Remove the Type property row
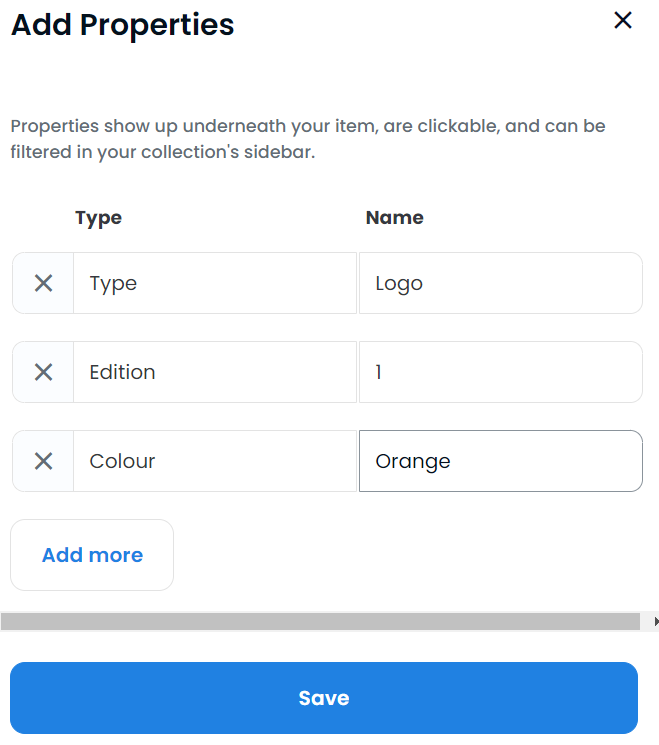Image resolution: width=659 pixels, height=745 pixels. (43, 283)
